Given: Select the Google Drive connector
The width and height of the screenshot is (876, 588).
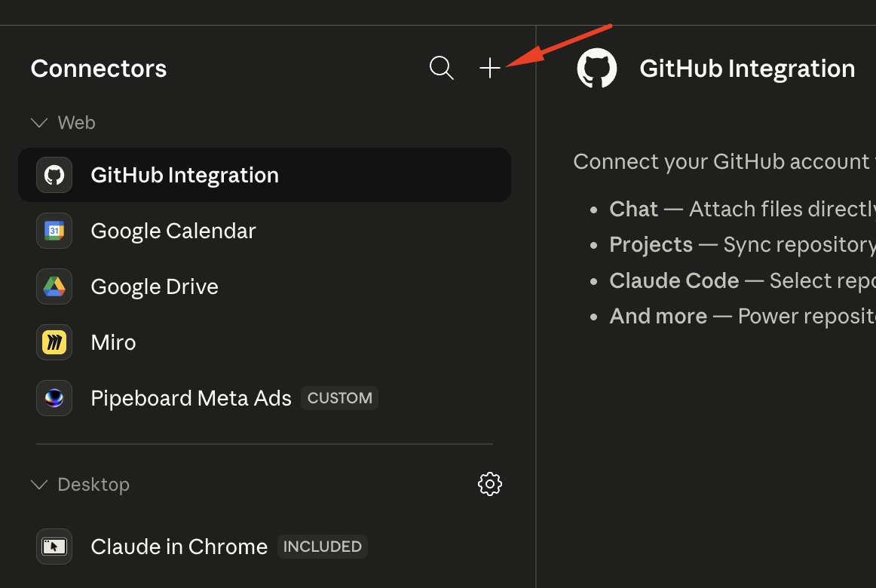Looking at the screenshot, I should click(x=265, y=286).
